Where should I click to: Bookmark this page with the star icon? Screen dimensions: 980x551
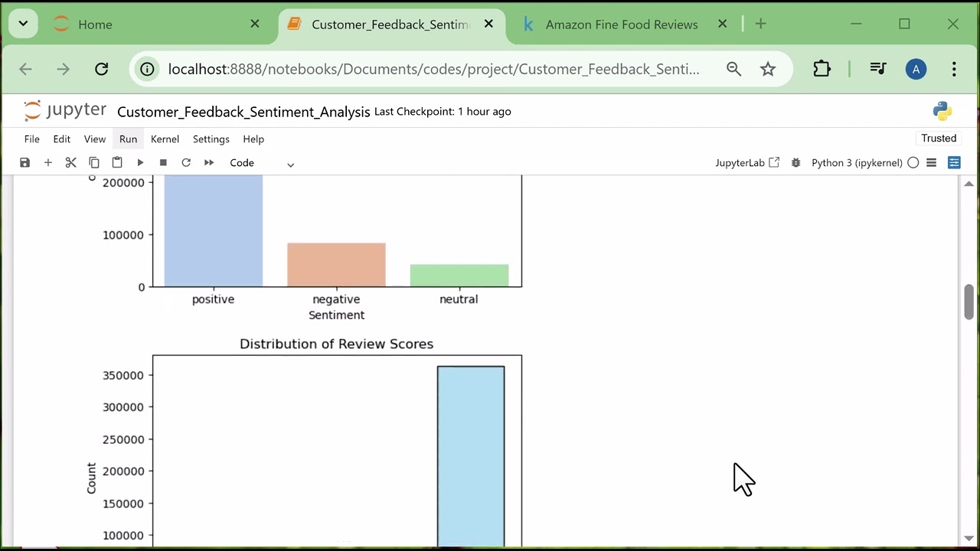click(768, 69)
